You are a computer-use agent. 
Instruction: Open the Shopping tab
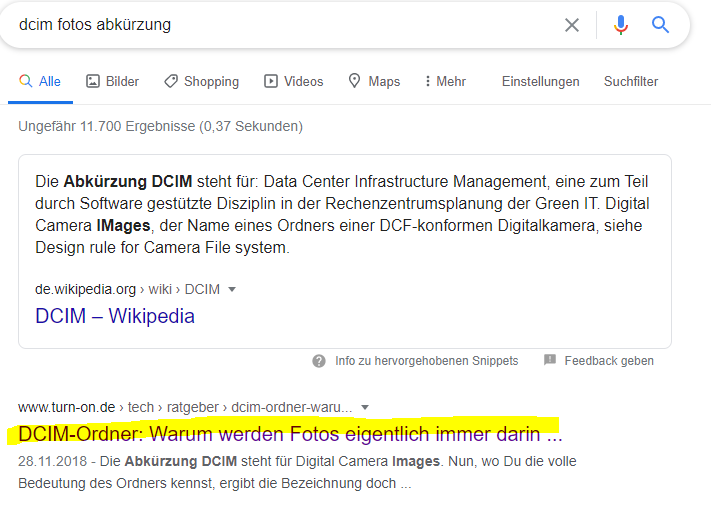click(201, 82)
